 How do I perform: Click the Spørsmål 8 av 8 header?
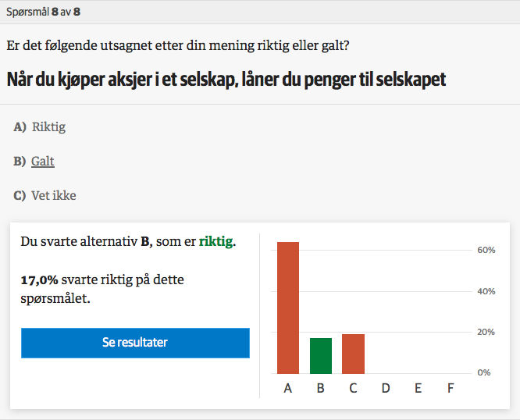point(44,12)
